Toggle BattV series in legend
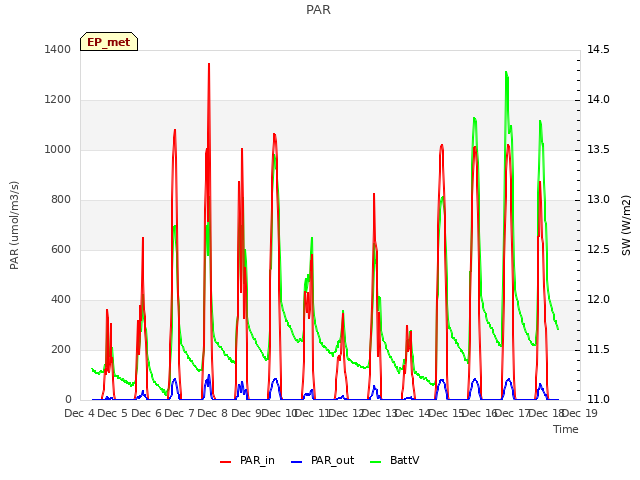 (x=404, y=460)
